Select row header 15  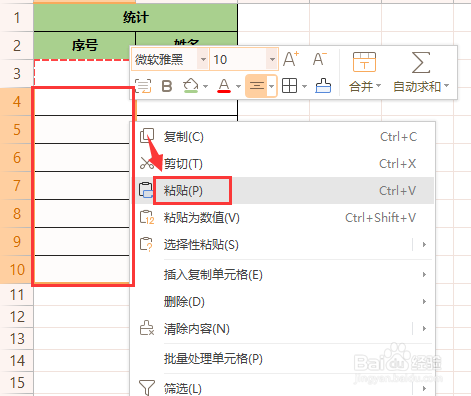tap(17, 383)
